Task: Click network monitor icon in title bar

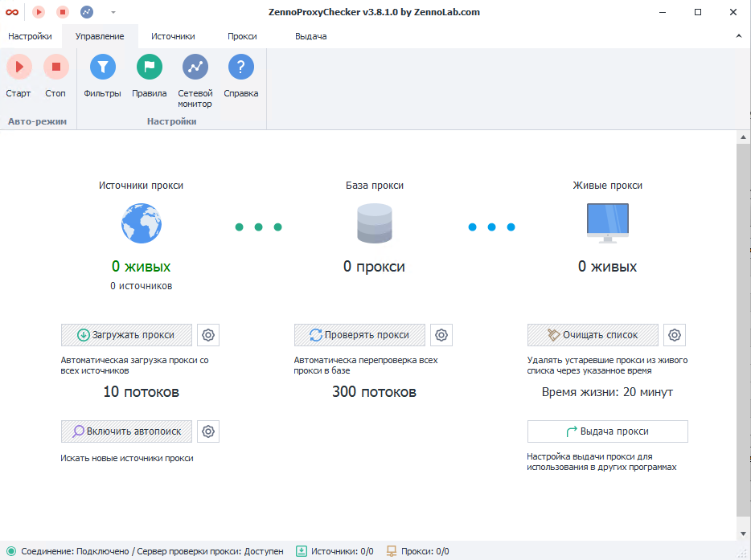Action: click(87, 12)
